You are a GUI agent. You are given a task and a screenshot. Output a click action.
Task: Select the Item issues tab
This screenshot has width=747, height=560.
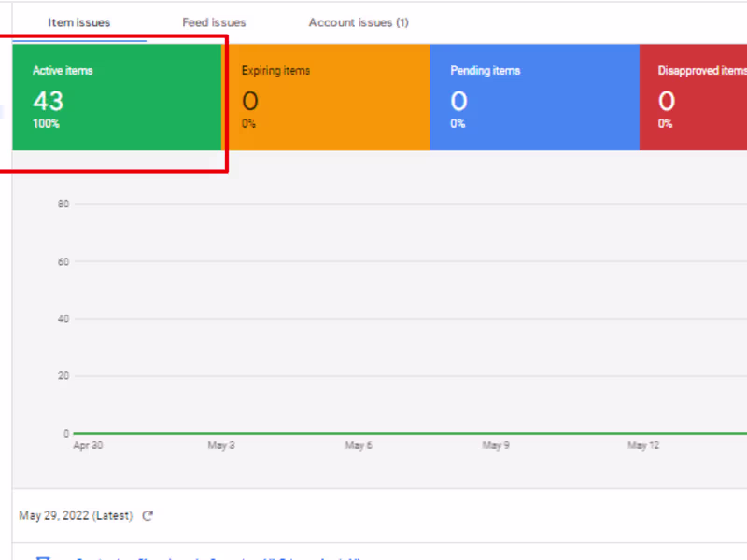point(80,21)
